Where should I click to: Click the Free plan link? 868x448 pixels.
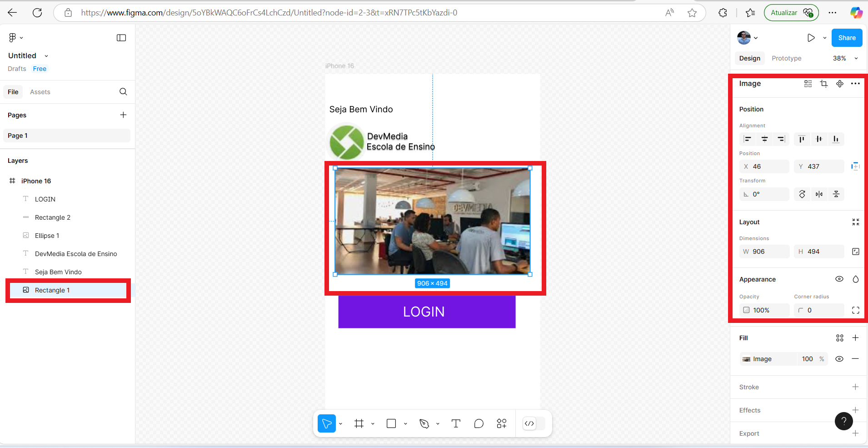(x=40, y=69)
